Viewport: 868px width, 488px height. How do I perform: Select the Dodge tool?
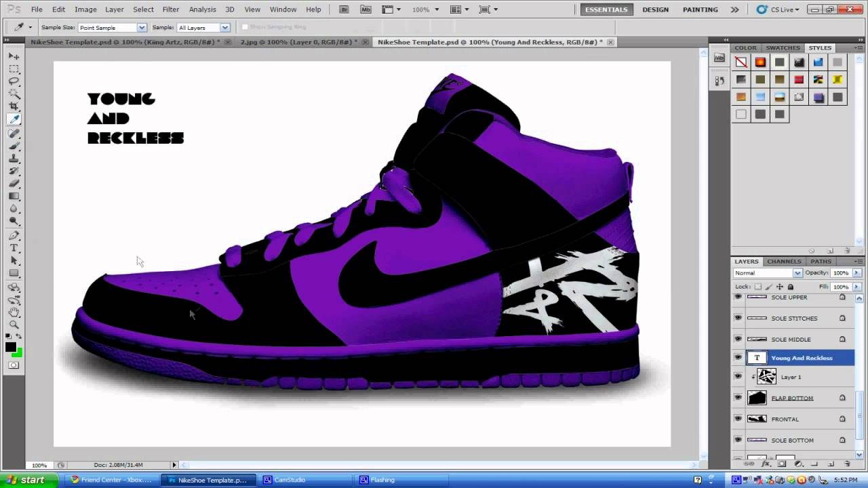pyautogui.click(x=14, y=221)
